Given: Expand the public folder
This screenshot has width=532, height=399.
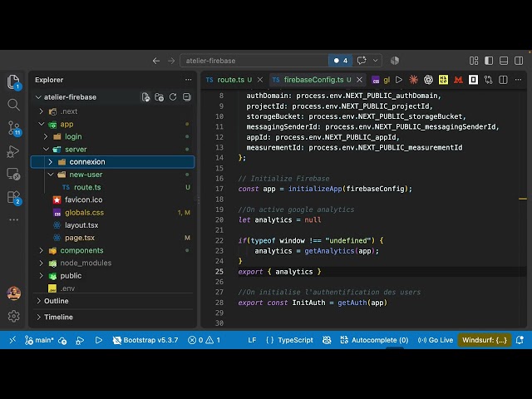Looking at the screenshot, I should 41,276.
